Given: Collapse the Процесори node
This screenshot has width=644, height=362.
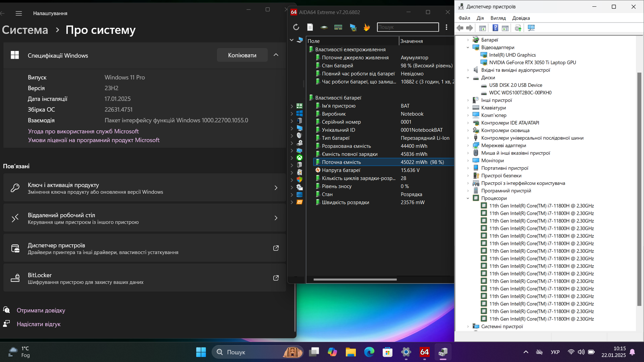Looking at the screenshot, I should 468,198.
